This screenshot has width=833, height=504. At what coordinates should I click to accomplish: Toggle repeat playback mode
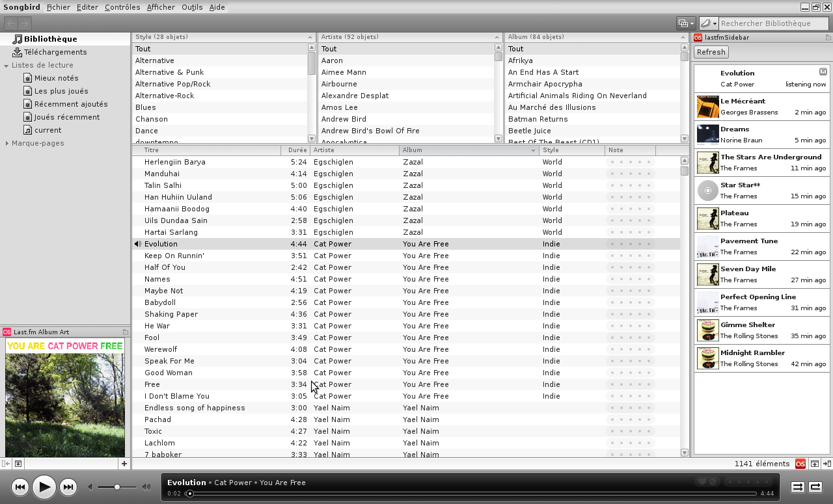(x=815, y=487)
